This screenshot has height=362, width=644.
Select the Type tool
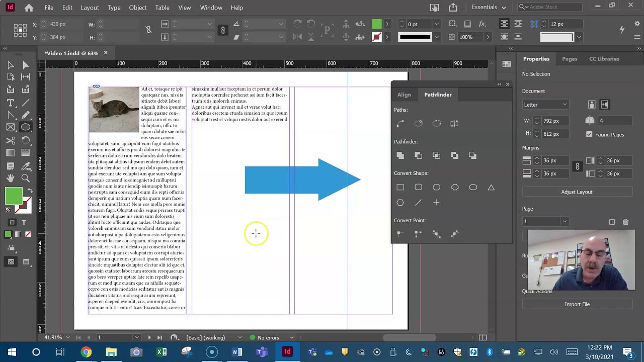(11, 103)
